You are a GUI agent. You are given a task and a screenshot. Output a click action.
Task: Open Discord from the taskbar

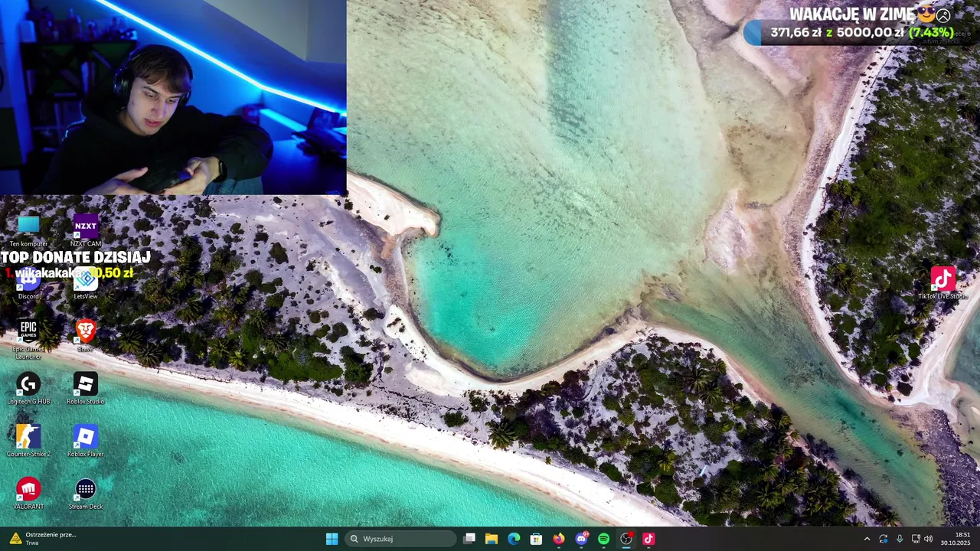(x=581, y=539)
